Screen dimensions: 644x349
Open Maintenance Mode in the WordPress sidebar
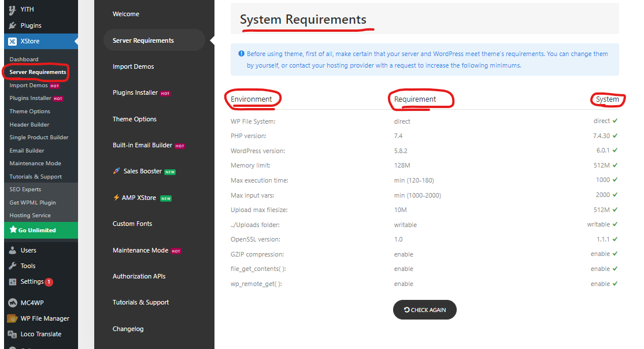35,164
